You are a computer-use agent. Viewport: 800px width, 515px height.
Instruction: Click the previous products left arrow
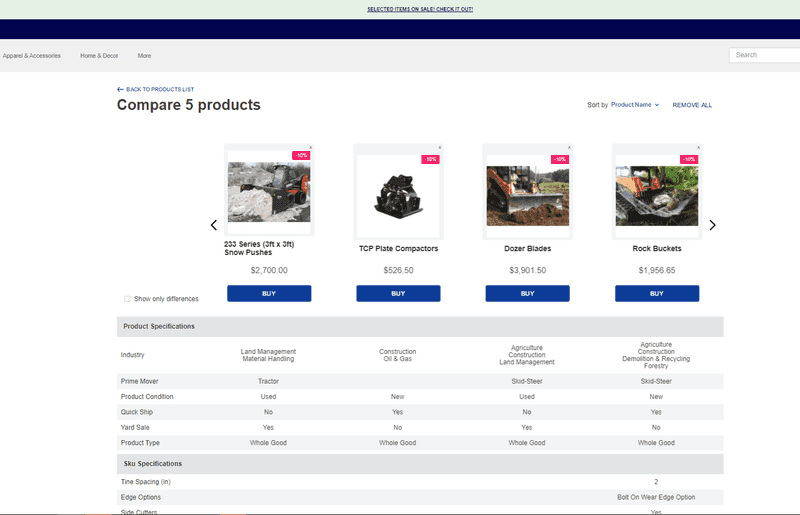[x=214, y=225]
